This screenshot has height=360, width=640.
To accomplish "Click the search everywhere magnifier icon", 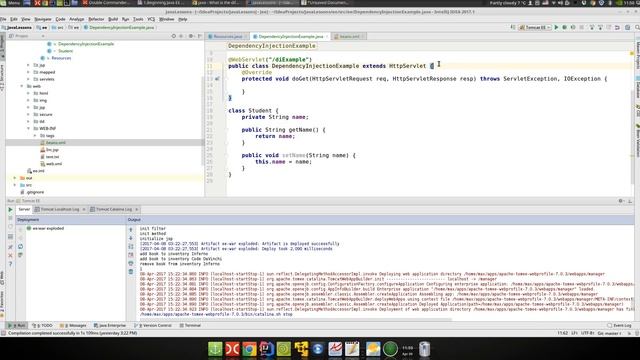I will [x=637, y=27].
